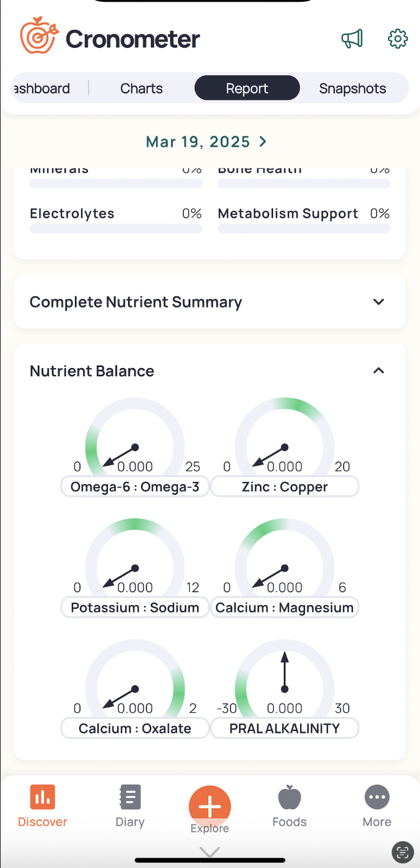Image resolution: width=420 pixels, height=868 pixels.
Task: Select the Report tab
Action: 247,89
